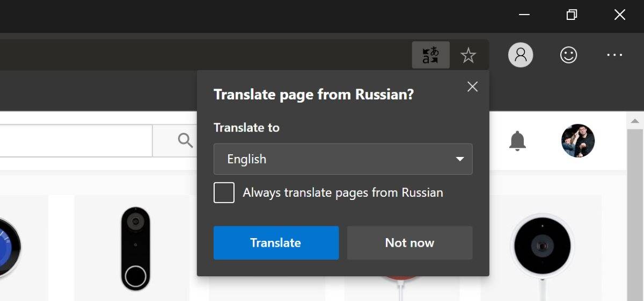Click the page search input field

pyautogui.click(x=76, y=141)
